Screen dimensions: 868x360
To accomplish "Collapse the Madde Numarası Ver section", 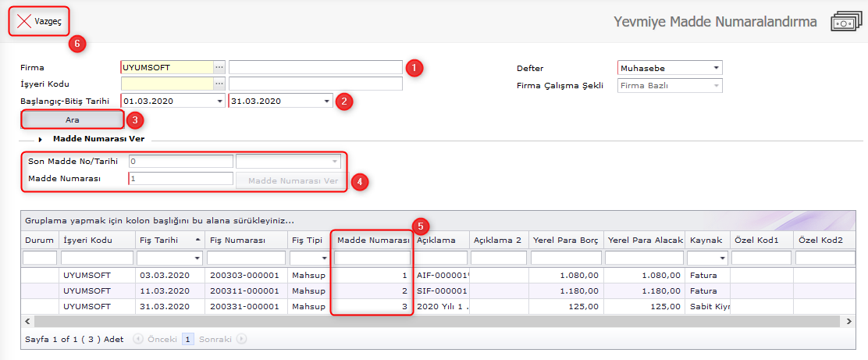I will [40, 139].
